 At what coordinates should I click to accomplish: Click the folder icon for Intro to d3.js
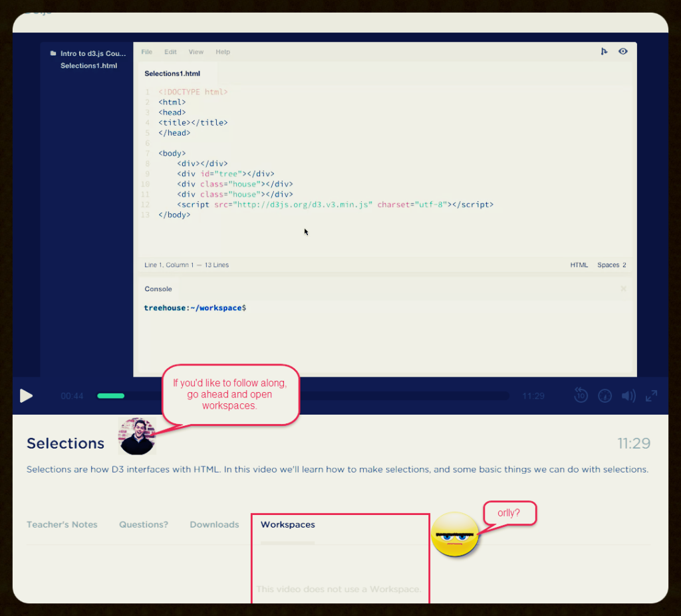coord(53,54)
